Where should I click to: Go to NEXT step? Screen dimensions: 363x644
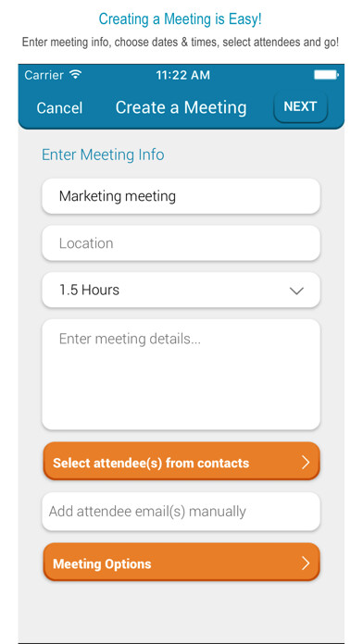[301, 106]
